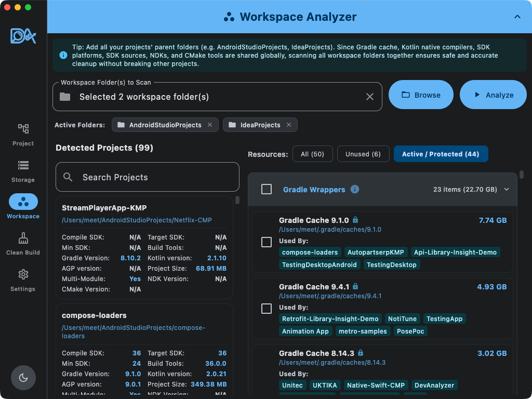Click the TestingDesktop tag

pos(392,264)
